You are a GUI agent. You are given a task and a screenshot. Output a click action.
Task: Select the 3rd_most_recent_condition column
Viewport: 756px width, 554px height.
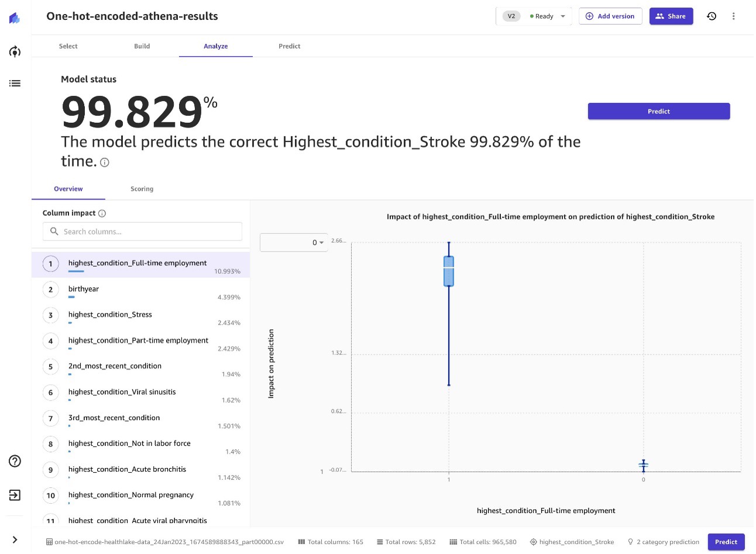pyautogui.click(x=140, y=419)
